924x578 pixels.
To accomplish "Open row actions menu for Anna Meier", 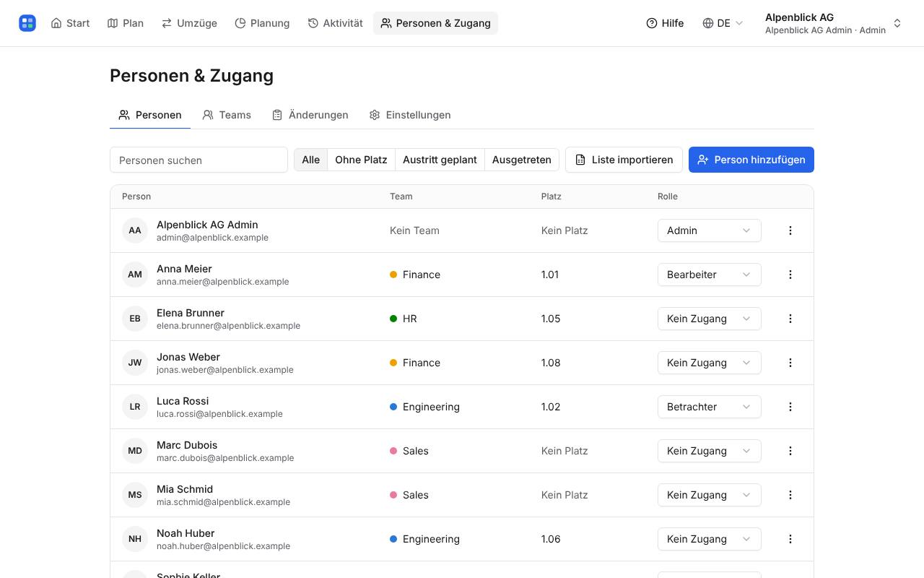I will click(x=790, y=275).
